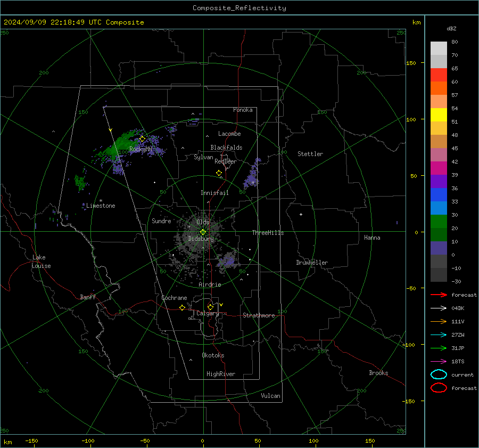Select the white 04DK arrow legend icon
479x448 pixels.
pyautogui.click(x=439, y=308)
